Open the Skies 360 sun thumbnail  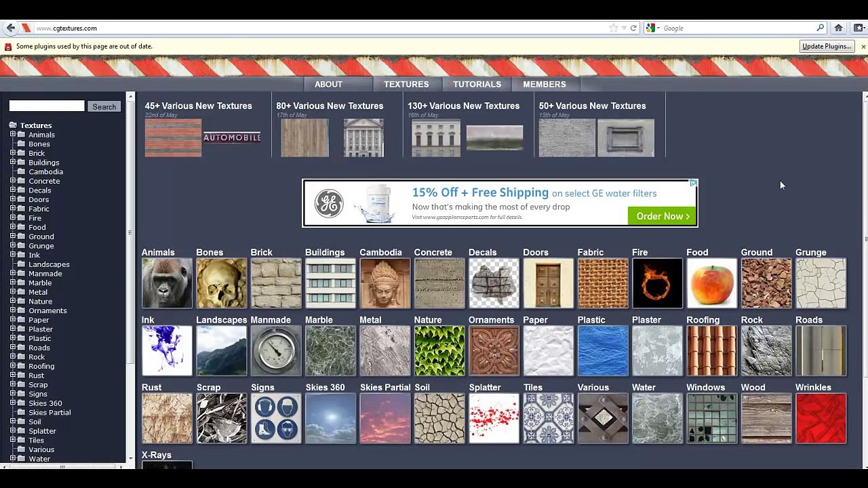click(x=330, y=418)
